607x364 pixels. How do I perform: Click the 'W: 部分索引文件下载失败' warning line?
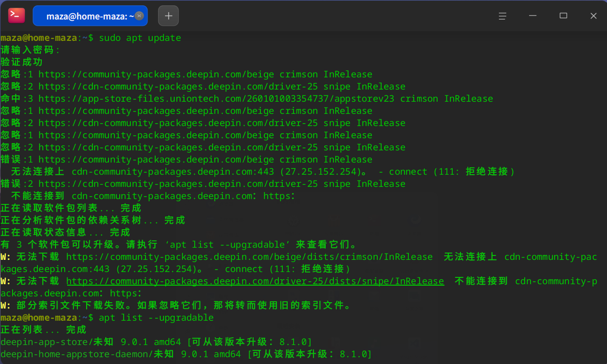click(176, 306)
